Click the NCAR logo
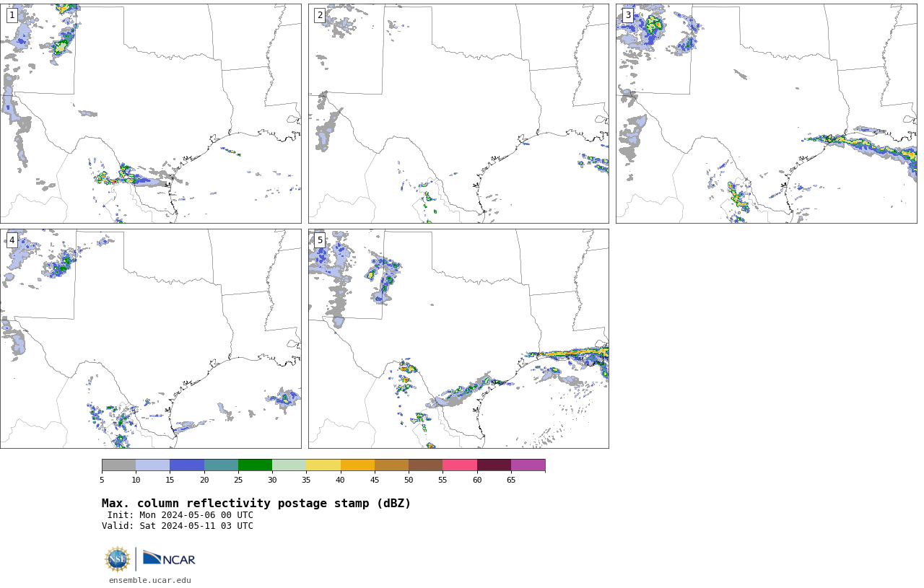924x588 pixels. click(x=169, y=558)
